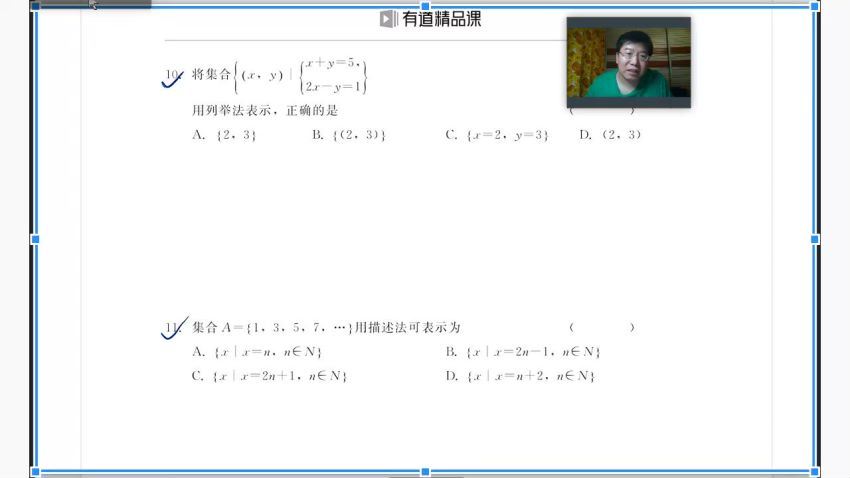Click the top-right selection resize handle
The height and width of the screenshot is (478, 850).
click(x=815, y=7)
